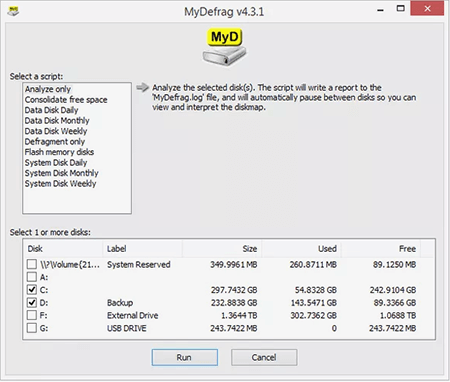Viewport: 450px width, 382px height.
Task: Pick the Data Disk Weekly script
Action: [56, 131]
